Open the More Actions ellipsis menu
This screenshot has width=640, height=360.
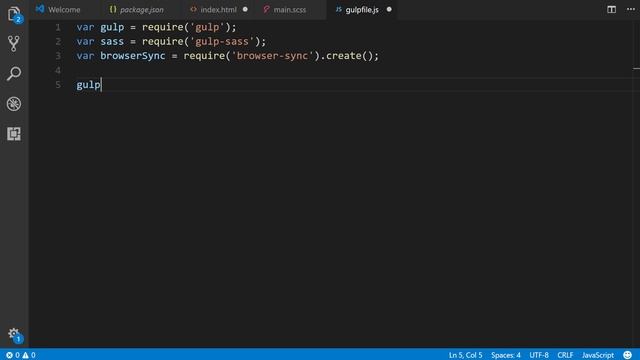(631, 9)
